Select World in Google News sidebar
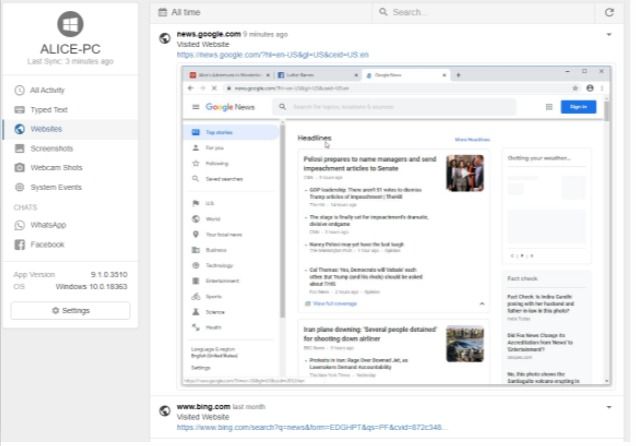 pos(232,219)
